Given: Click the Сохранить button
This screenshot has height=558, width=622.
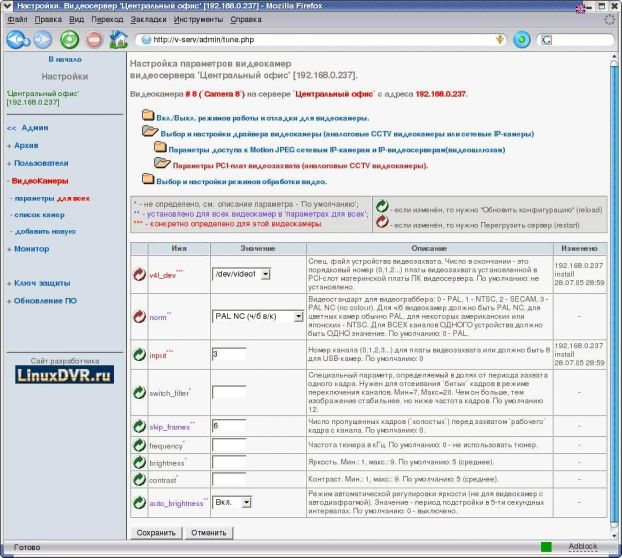Looking at the screenshot, I should [156, 533].
